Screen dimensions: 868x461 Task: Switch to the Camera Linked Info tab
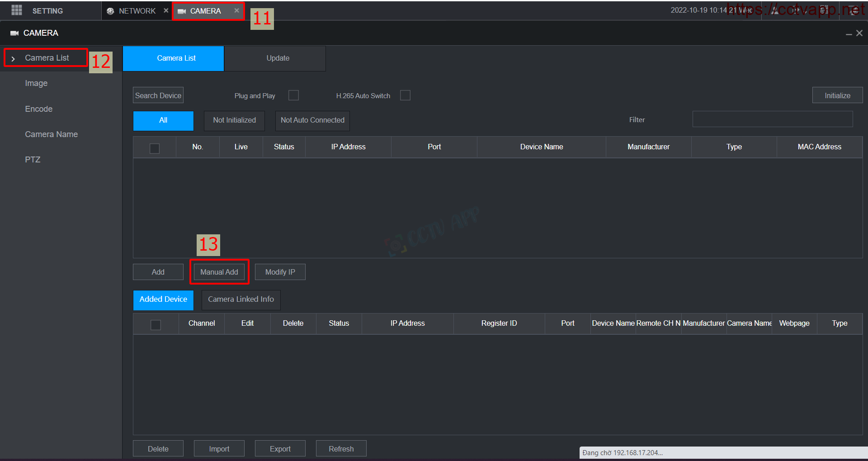tap(241, 299)
